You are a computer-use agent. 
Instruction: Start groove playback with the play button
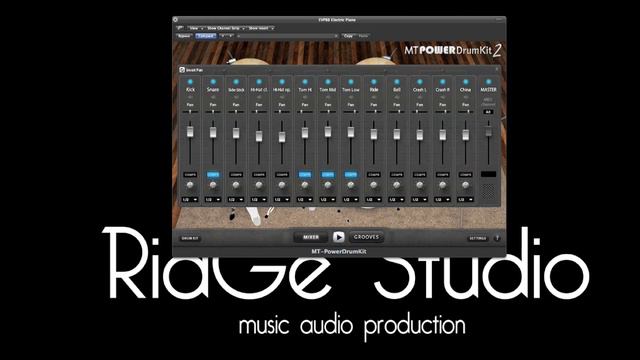tap(338, 237)
